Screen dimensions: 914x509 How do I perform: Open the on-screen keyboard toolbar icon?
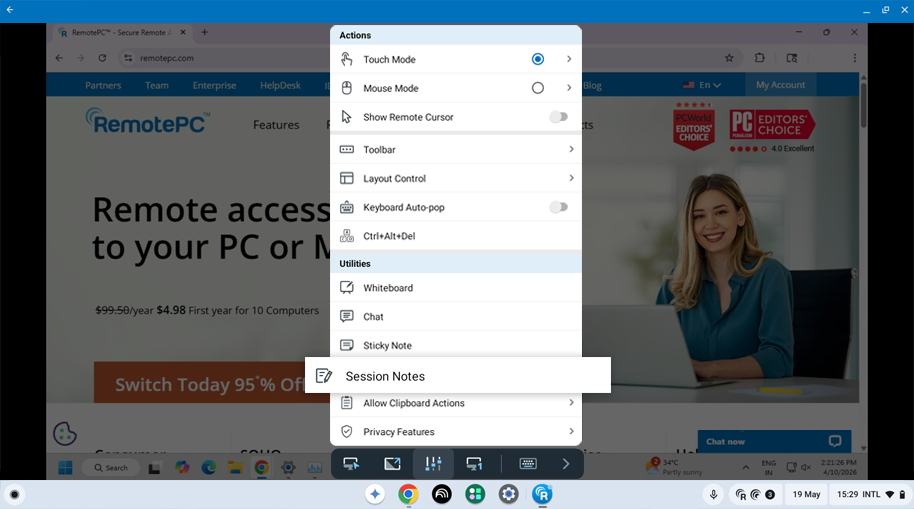[x=528, y=464]
